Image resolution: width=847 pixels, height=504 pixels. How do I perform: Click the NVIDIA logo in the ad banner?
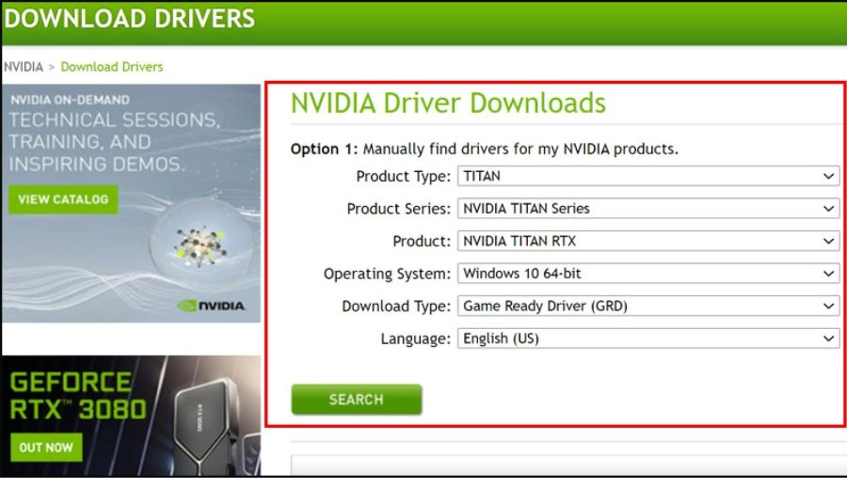tap(211, 306)
